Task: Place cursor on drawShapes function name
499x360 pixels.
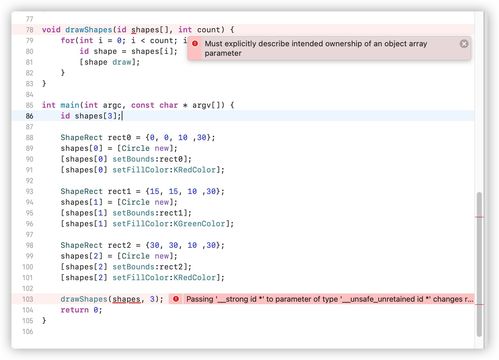Action: (89, 30)
